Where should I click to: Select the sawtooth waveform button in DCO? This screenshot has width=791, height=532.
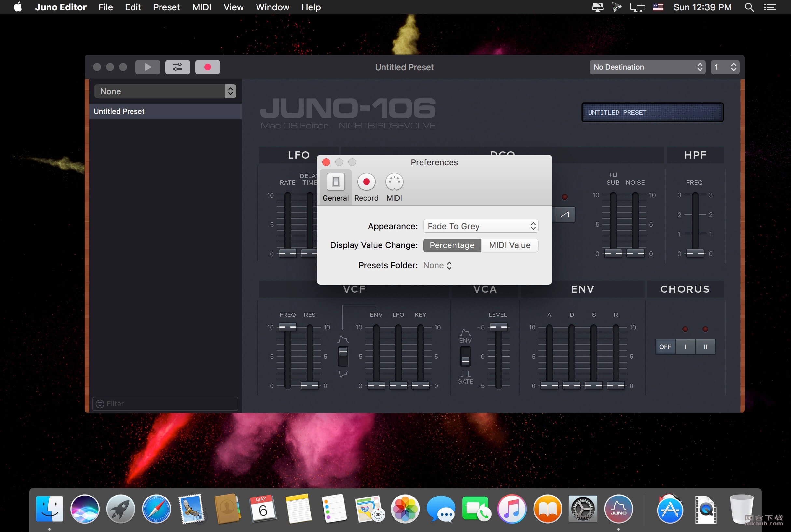pyautogui.click(x=564, y=215)
